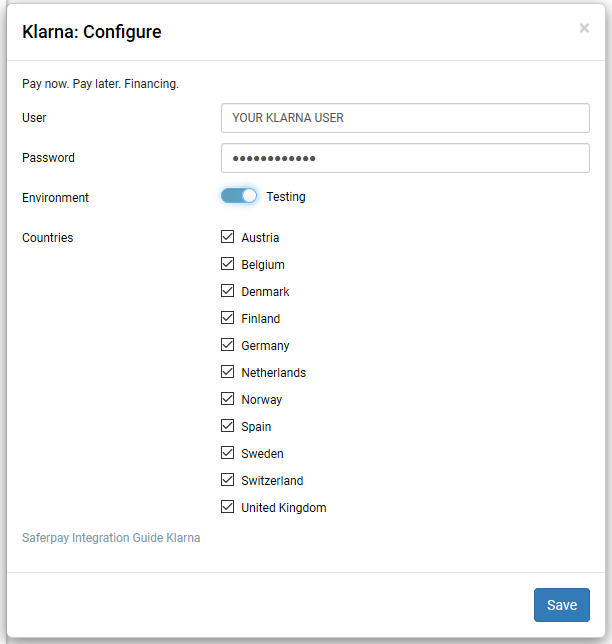Viewport: 612px width, 644px height.
Task: Close the Klarna Configure dialog
Action: coord(584,28)
